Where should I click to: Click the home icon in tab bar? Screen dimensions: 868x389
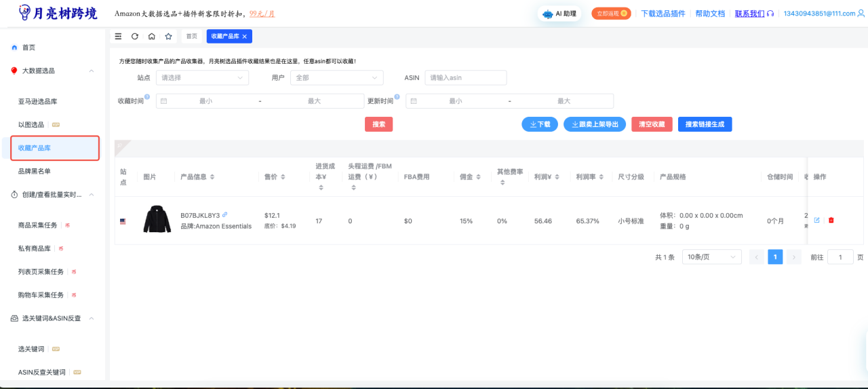coord(152,36)
